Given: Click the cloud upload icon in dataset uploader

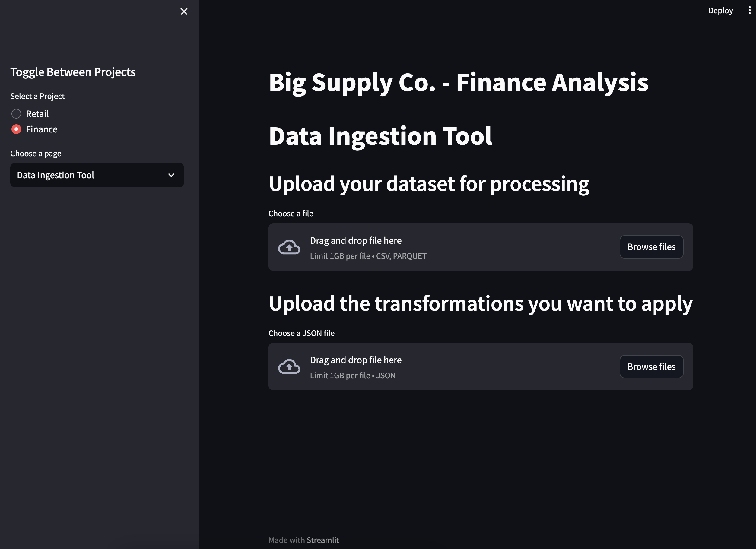Looking at the screenshot, I should [289, 247].
